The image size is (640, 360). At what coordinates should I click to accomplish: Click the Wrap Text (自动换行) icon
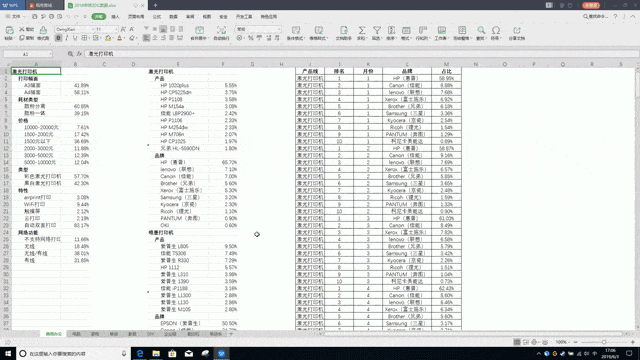tap(221, 30)
